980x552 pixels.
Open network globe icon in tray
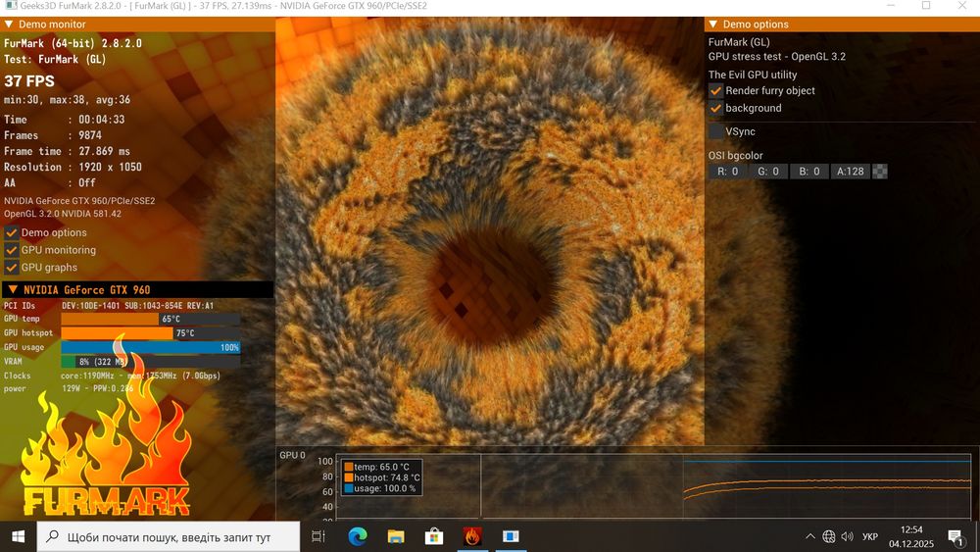(x=829, y=536)
